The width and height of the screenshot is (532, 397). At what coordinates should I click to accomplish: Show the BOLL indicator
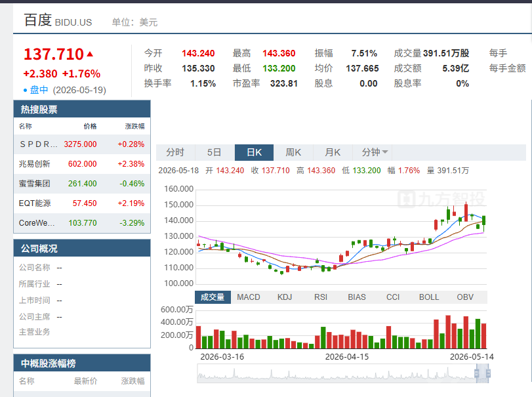[x=429, y=297]
